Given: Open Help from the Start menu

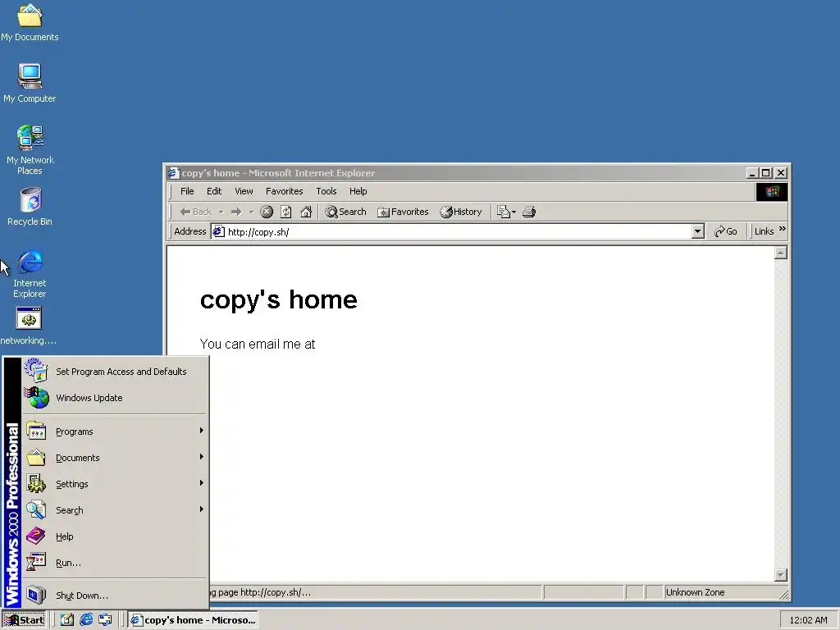Looking at the screenshot, I should click(114, 536).
